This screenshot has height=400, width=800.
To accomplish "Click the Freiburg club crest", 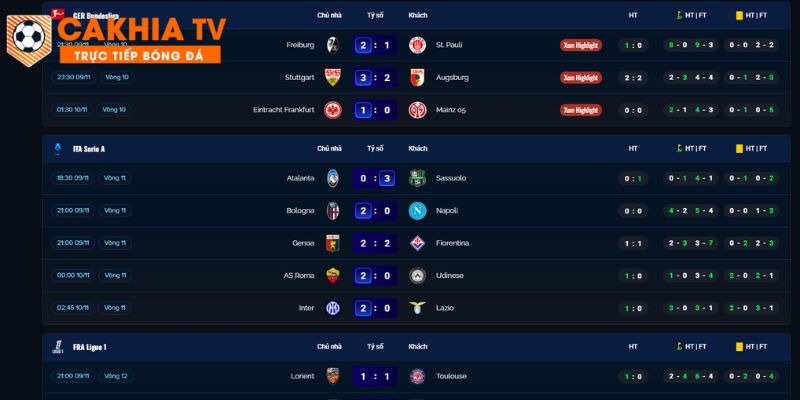I will click(333, 45).
